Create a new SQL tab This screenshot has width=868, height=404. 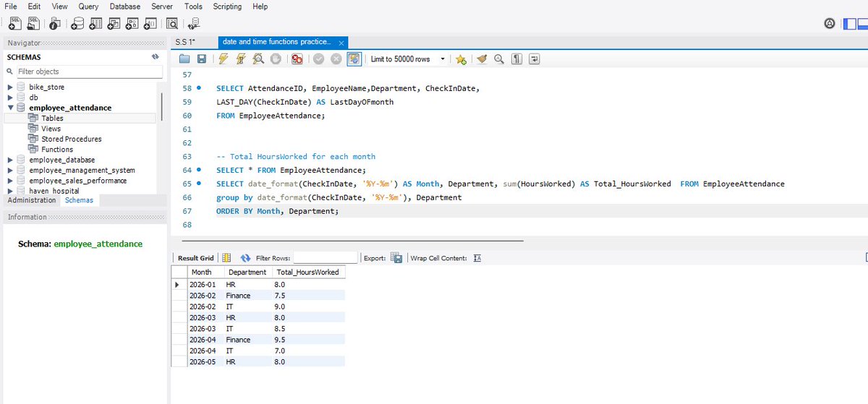[14, 23]
